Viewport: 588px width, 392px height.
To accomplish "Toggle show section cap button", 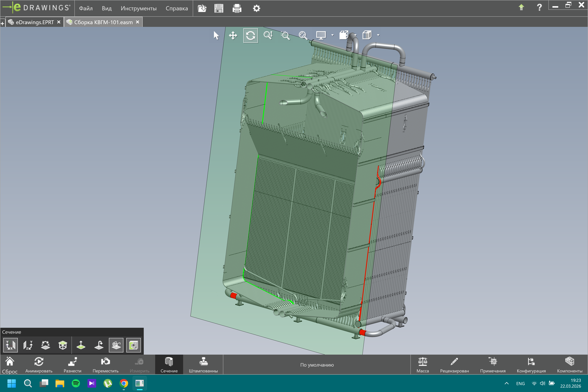I will tap(134, 345).
